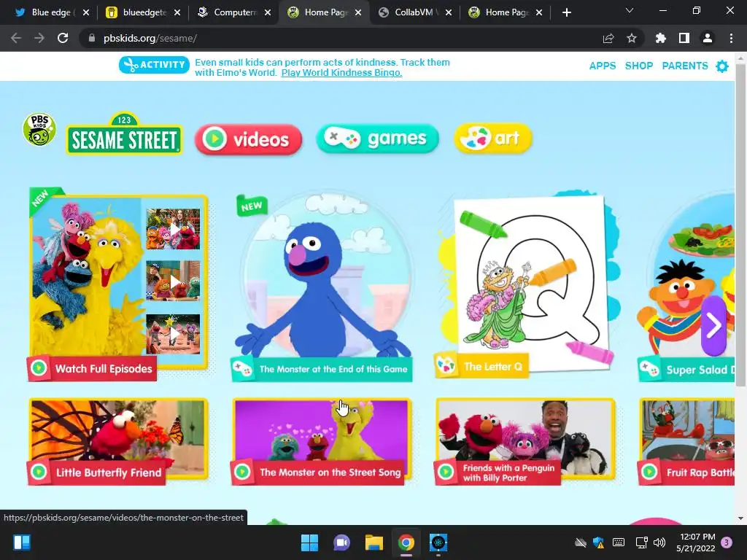Go forward in browser history

click(39, 38)
